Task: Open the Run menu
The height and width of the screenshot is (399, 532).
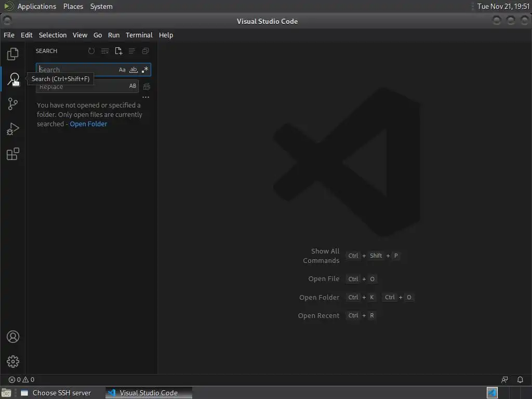Action: click(x=114, y=35)
